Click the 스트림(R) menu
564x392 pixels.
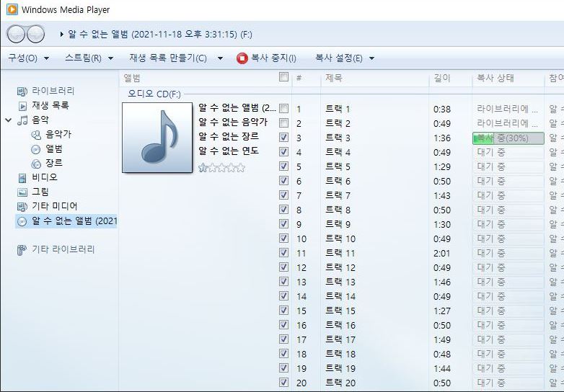point(83,58)
